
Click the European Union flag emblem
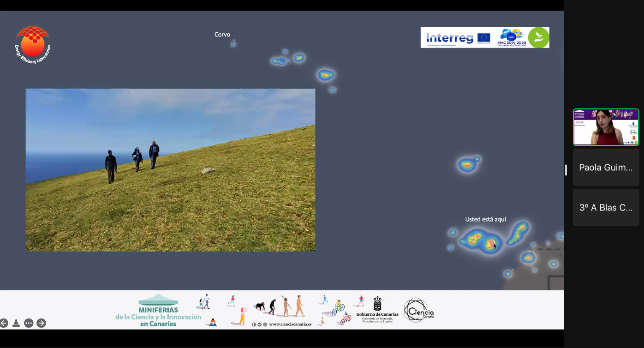483,38
